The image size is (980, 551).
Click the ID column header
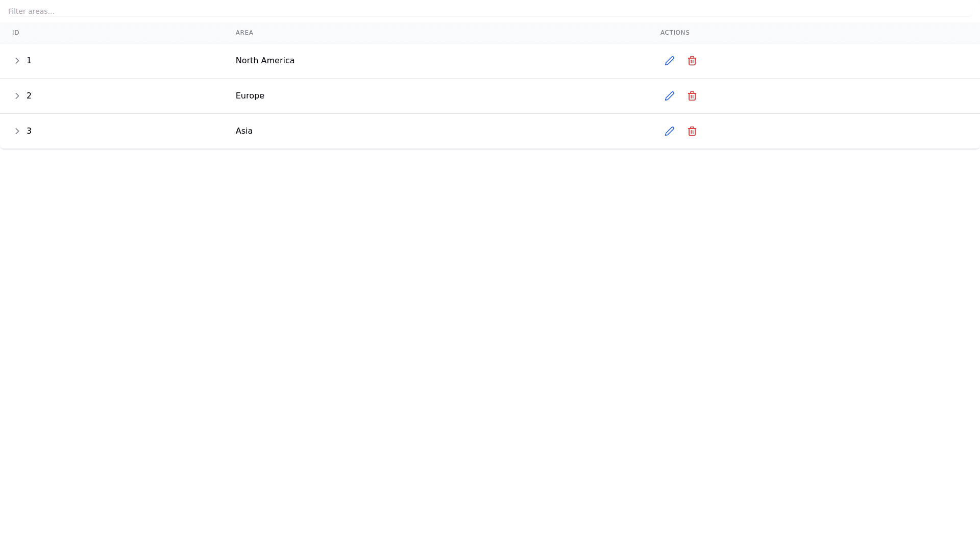click(16, 33)
